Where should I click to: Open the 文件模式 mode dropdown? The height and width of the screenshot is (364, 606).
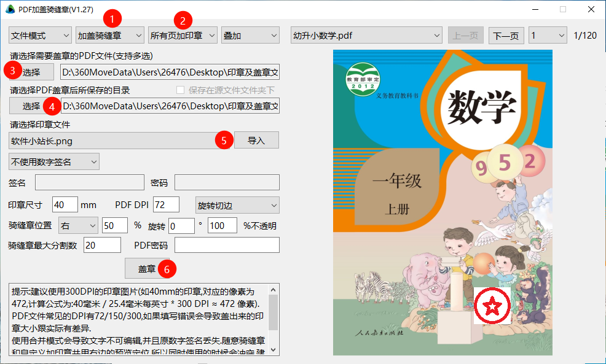pos(40,36)
